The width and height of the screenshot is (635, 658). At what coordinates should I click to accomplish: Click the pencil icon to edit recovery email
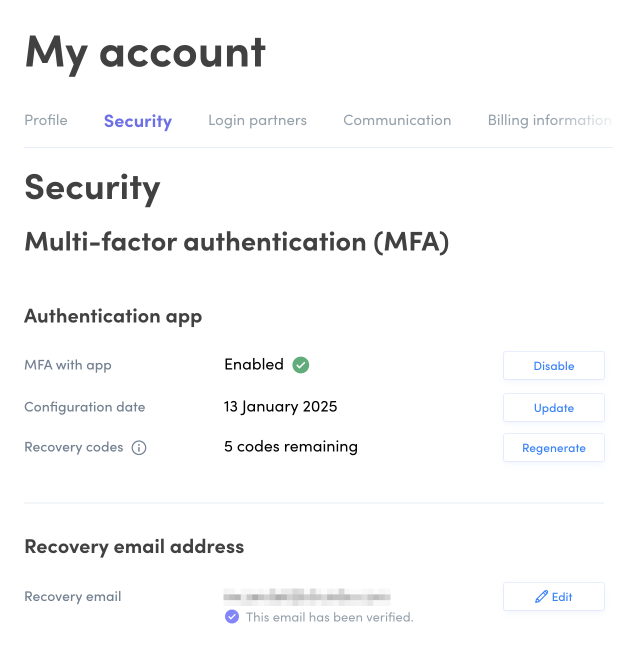click(x=541, y=597)
